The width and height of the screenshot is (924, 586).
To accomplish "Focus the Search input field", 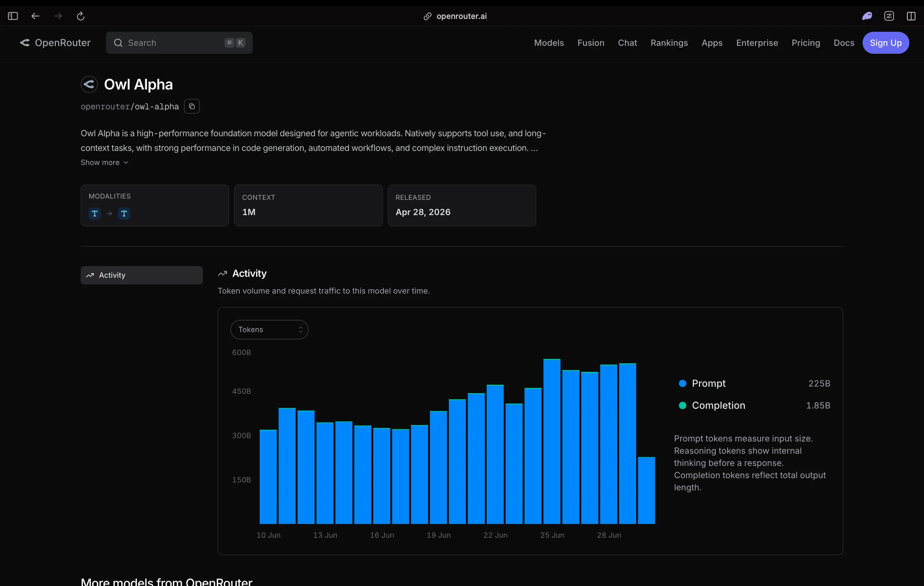I will [x=179, y=42].
